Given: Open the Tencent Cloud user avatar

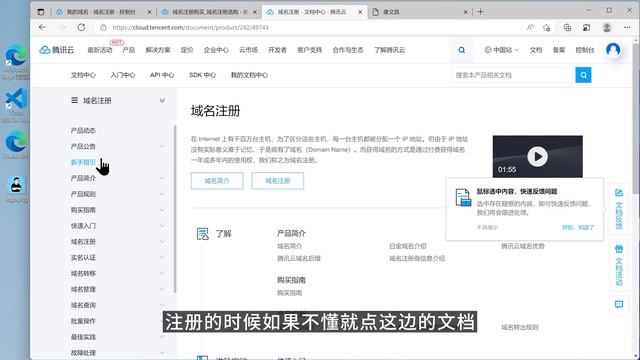Looking at the screenshot, I should coord(613,50).
